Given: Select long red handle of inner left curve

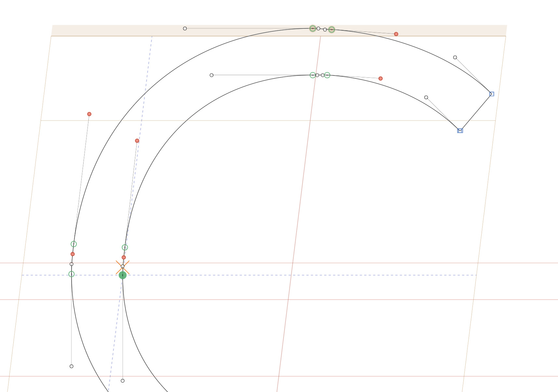Looking at the screenshot, I should [137, 141].
